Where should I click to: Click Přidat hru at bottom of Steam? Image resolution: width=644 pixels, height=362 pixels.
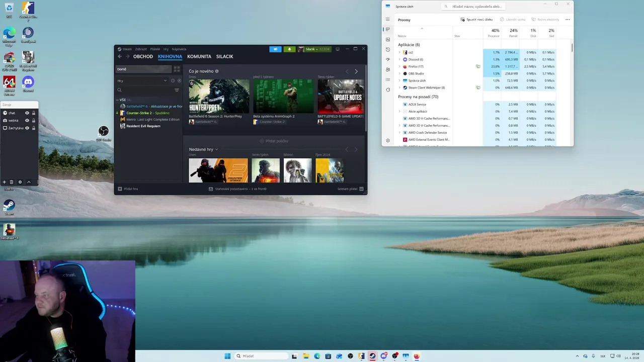[128, 189]
